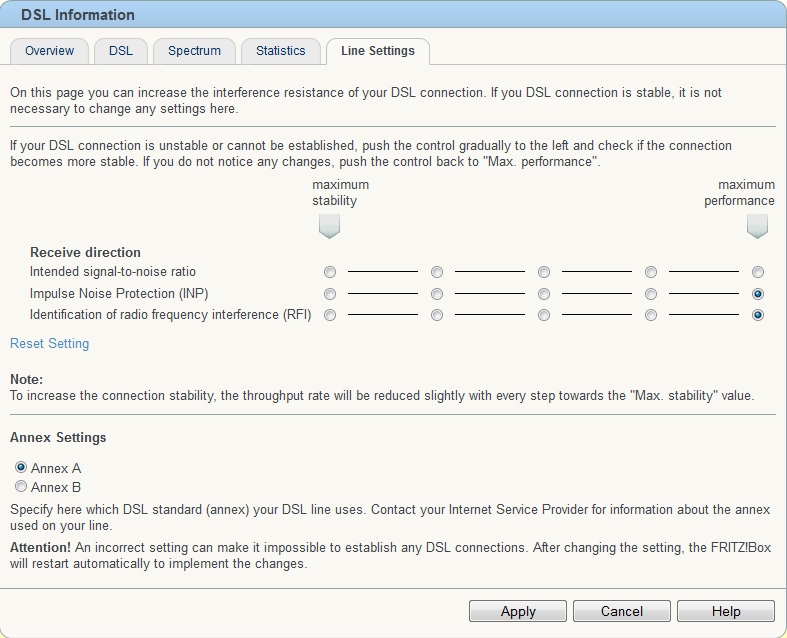Viewport: 787px width, 638px height.
Task: Choose the Annex A option
Action: click(x=21, y=467)
